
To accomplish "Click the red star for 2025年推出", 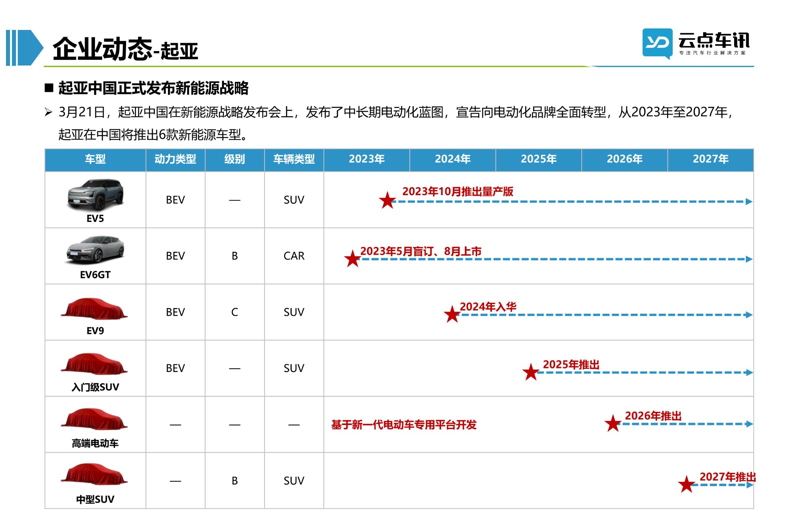I will pos(531,372).
